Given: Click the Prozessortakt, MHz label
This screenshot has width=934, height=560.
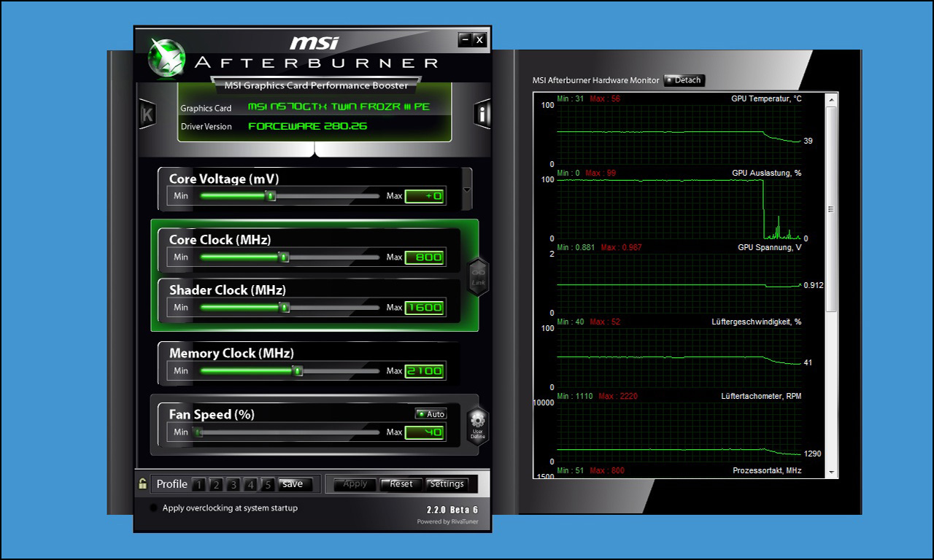Looking at the screenshot, I should click(x=767, y=471).
